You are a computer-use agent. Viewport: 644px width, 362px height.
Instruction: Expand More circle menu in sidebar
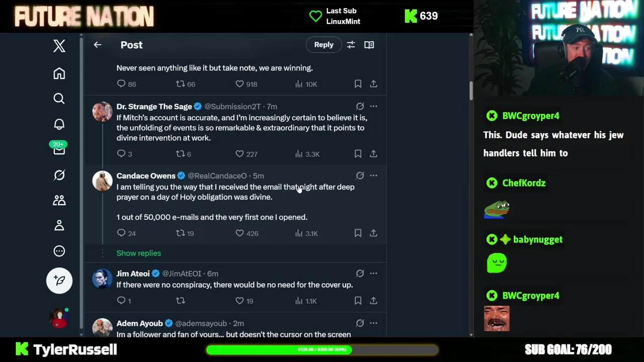click(x=59, y=251)
